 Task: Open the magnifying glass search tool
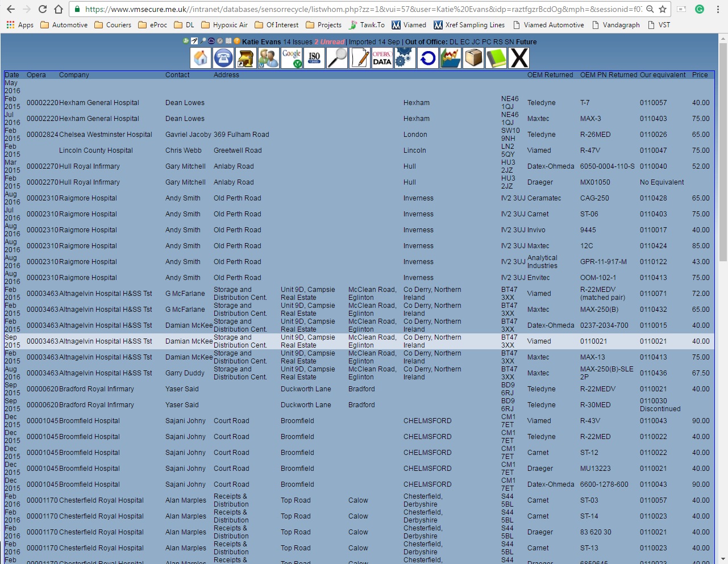pos(337,58)
